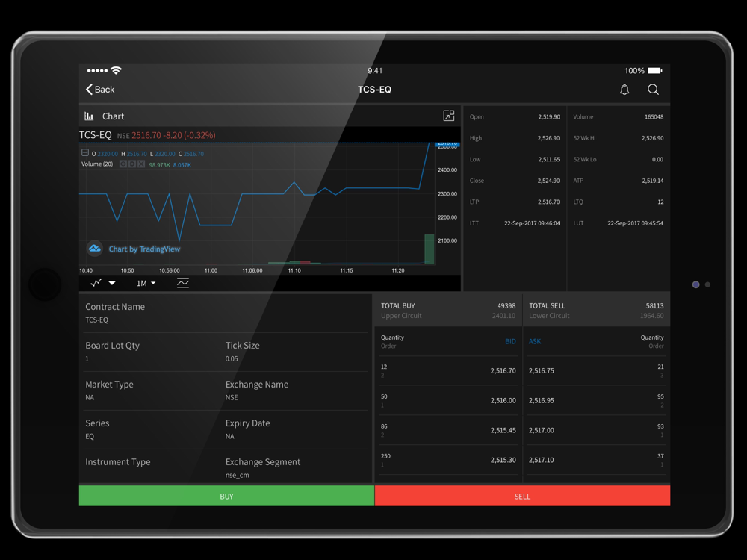
Task: Click the TCS-EQ title in header
Action: [374, 90]
